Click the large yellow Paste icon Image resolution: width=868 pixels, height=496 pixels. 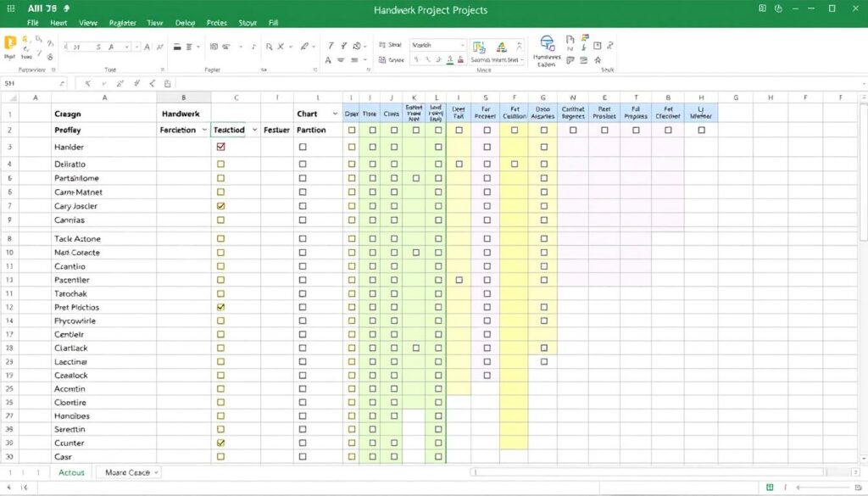point(9,44)
